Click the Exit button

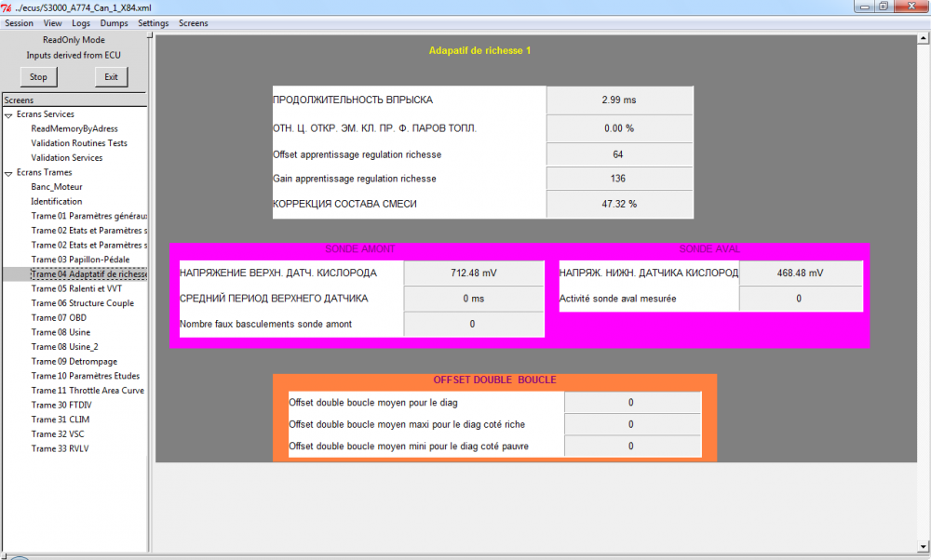(111, 77)
